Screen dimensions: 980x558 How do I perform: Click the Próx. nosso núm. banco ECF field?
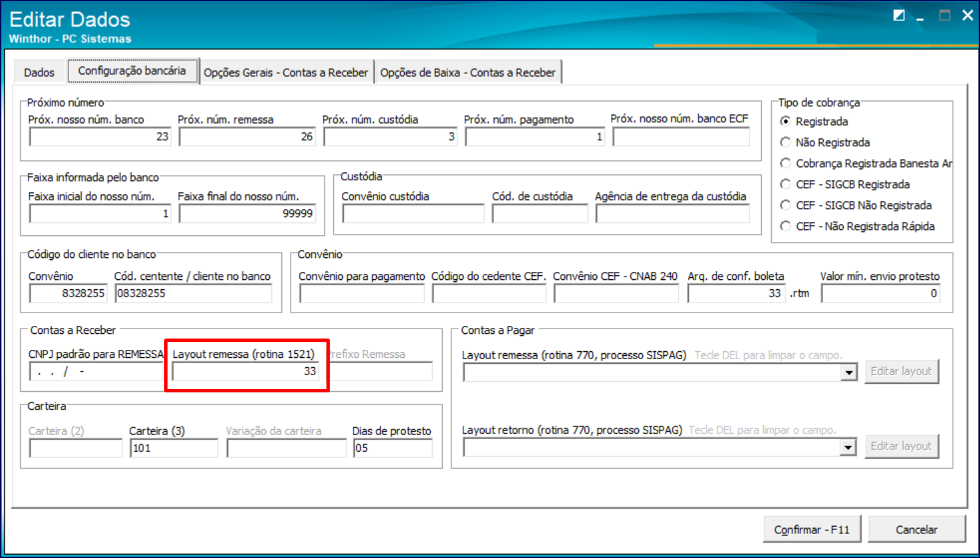681,136
